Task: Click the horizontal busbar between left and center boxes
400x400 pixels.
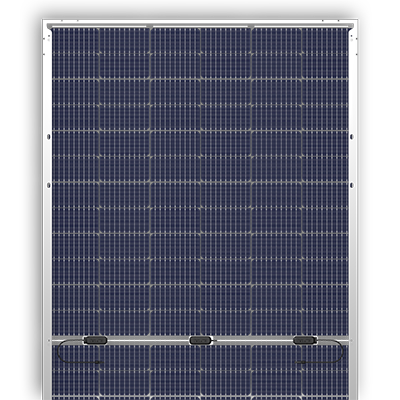Action: pyautogui.click(x=148, y=340)
